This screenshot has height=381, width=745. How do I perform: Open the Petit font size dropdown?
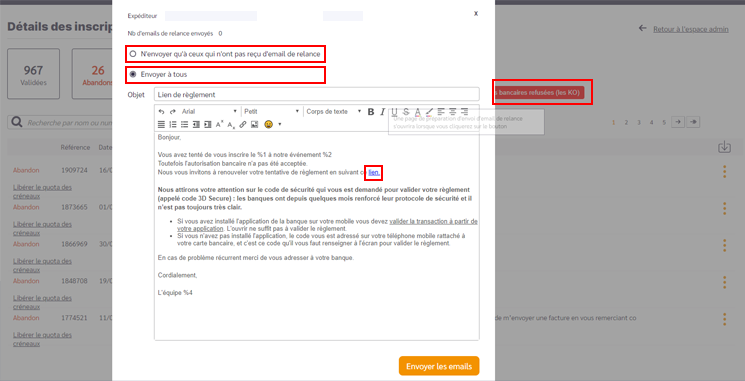coord(271,112)
